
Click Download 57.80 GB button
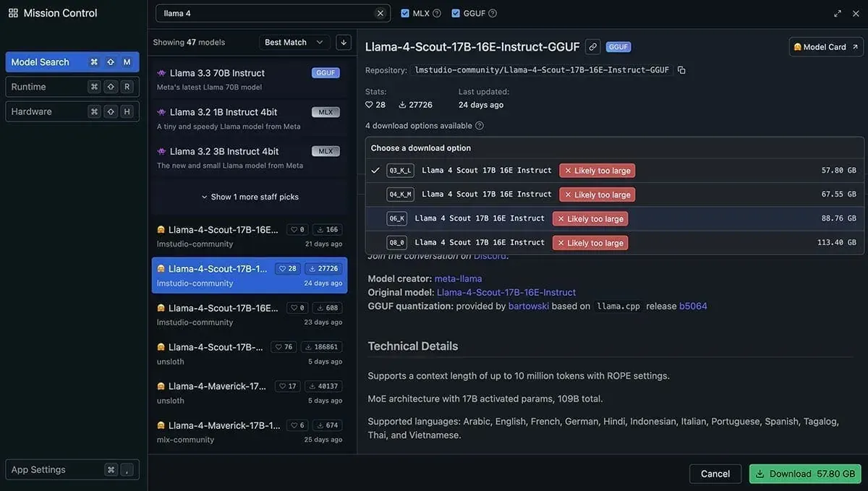pos(805,474)
